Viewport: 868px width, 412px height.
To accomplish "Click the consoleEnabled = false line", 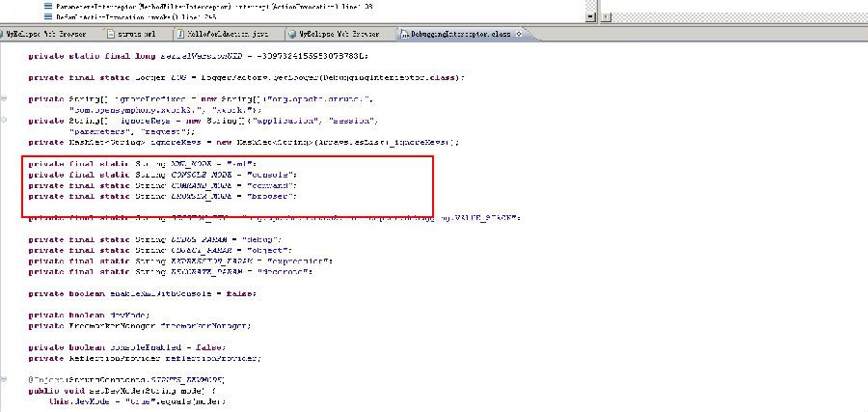I will pos(126,347).
